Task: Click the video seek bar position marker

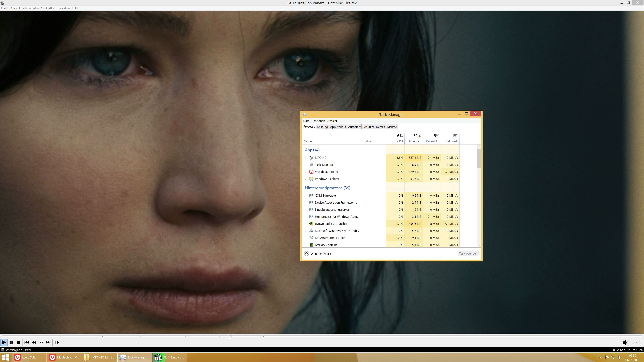Action: 229,336
